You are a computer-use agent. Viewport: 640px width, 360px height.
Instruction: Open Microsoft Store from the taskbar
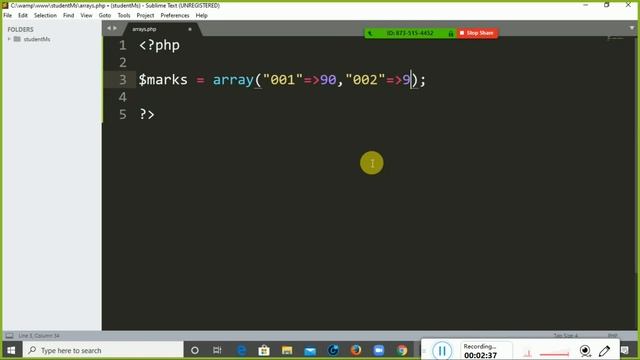tap(264, 350)
